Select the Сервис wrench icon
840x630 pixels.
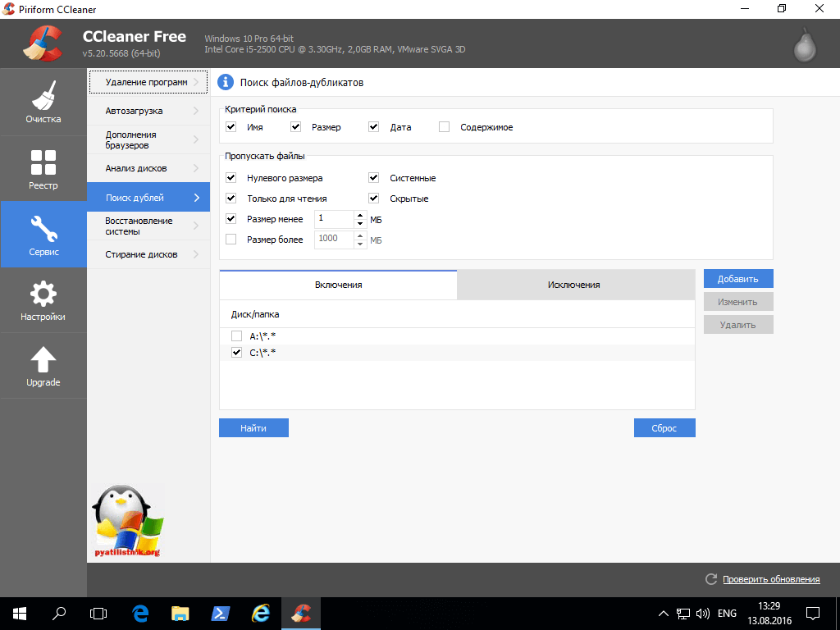tap(43, 234)
